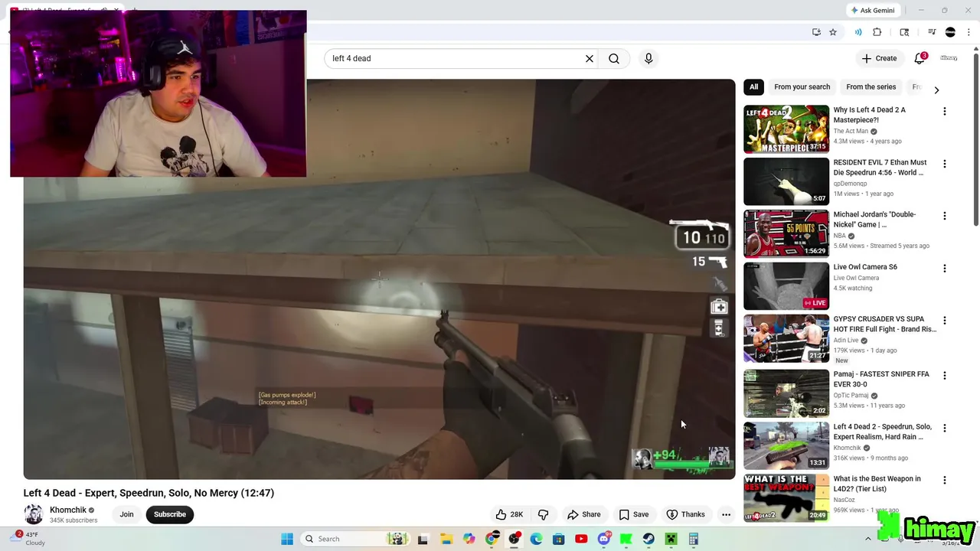Open Steam from the taskbar
Image resolution: width=980 pixels, height=551 pixels.
648,539
